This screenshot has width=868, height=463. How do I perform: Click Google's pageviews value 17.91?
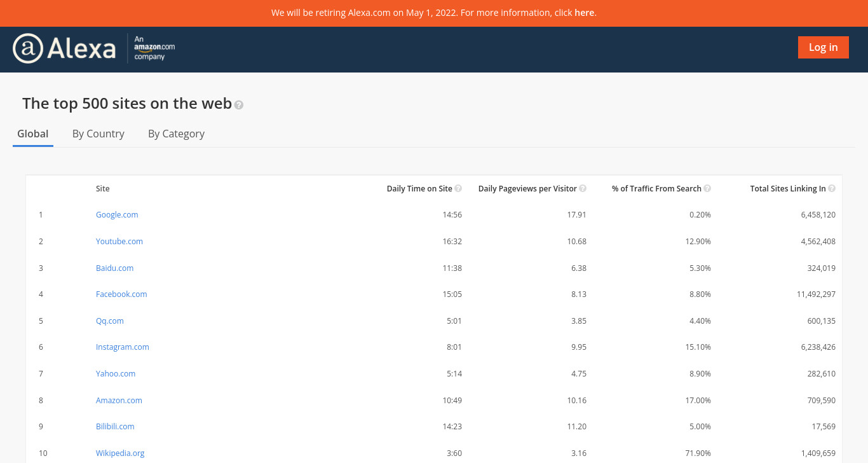[577, 215]
